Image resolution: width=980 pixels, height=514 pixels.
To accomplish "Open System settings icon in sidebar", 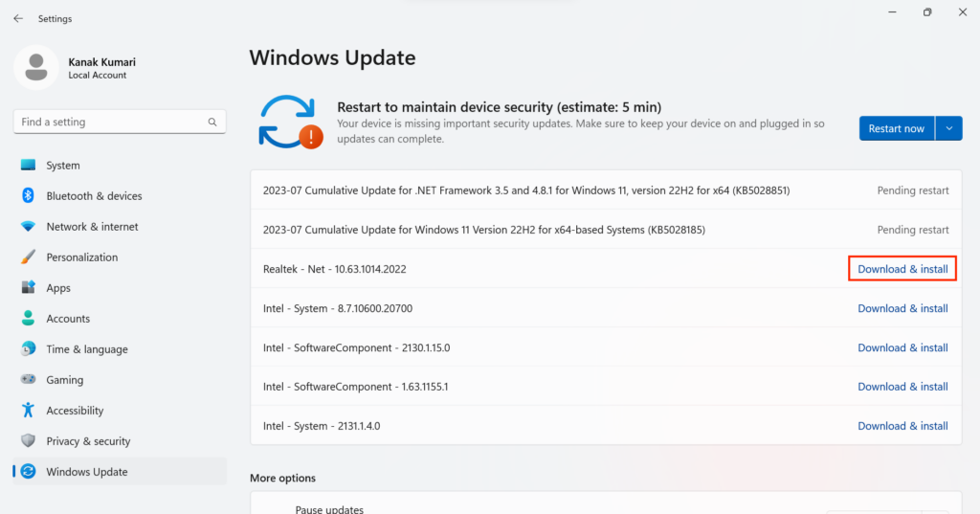I will coord(28,166).
